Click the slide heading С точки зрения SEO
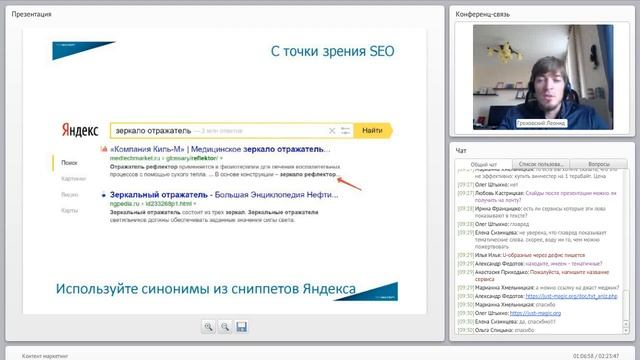This screenshot has width=640, height=360. pos(333,51)
